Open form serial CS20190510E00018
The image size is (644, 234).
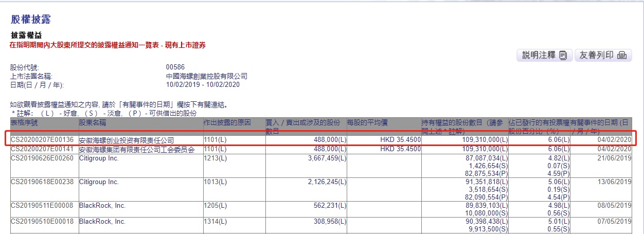click(42, 221)
